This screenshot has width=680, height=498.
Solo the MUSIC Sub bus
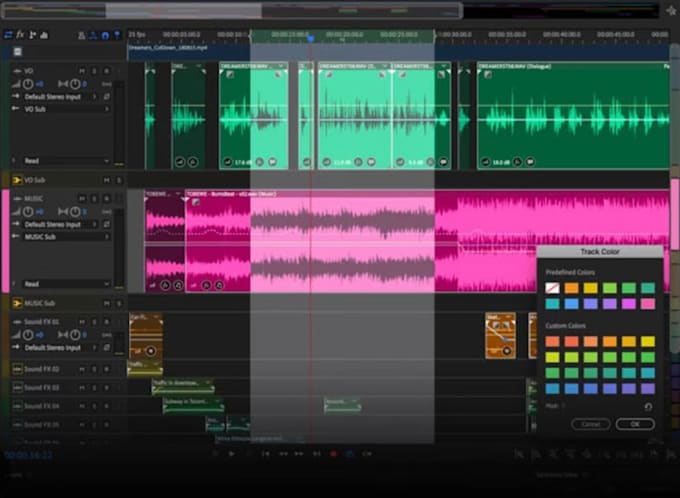coord(119,304)
